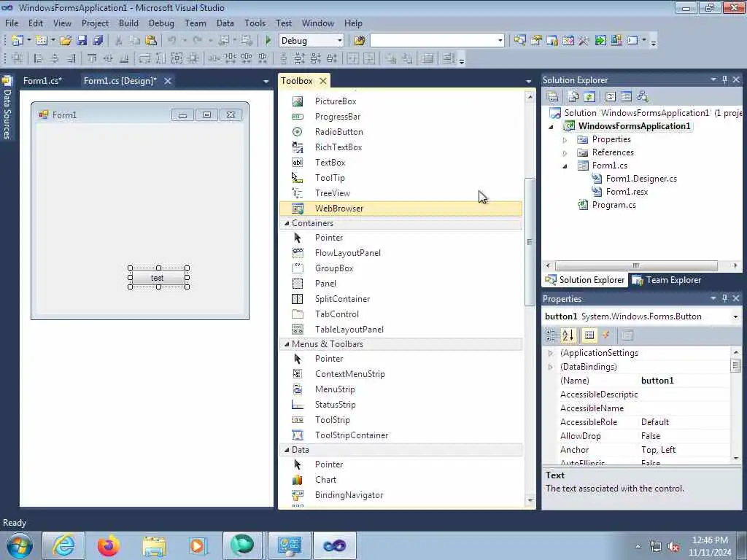Click Open File toolbar icon
747x560 pixels.
[66, 41]
